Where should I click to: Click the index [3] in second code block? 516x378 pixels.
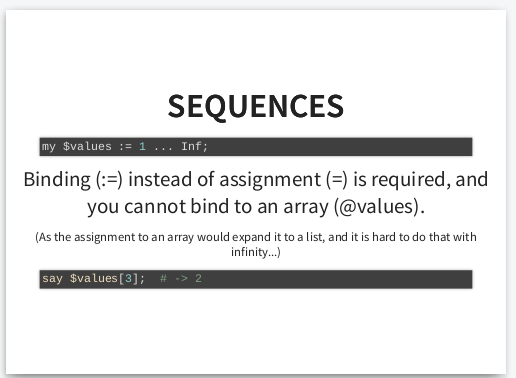128,278
